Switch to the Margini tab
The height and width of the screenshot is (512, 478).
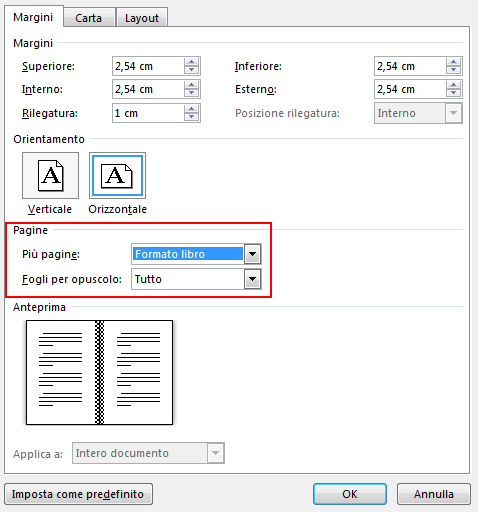point(33,17)
